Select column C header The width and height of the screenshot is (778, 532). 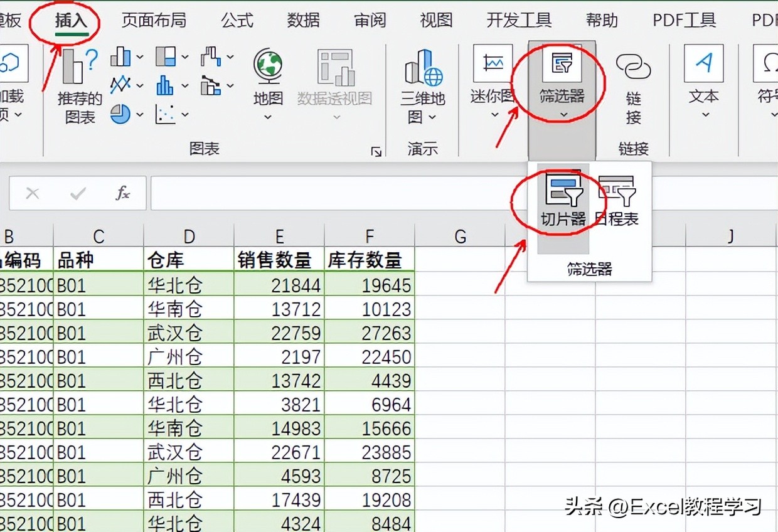(x=99, y=237)
